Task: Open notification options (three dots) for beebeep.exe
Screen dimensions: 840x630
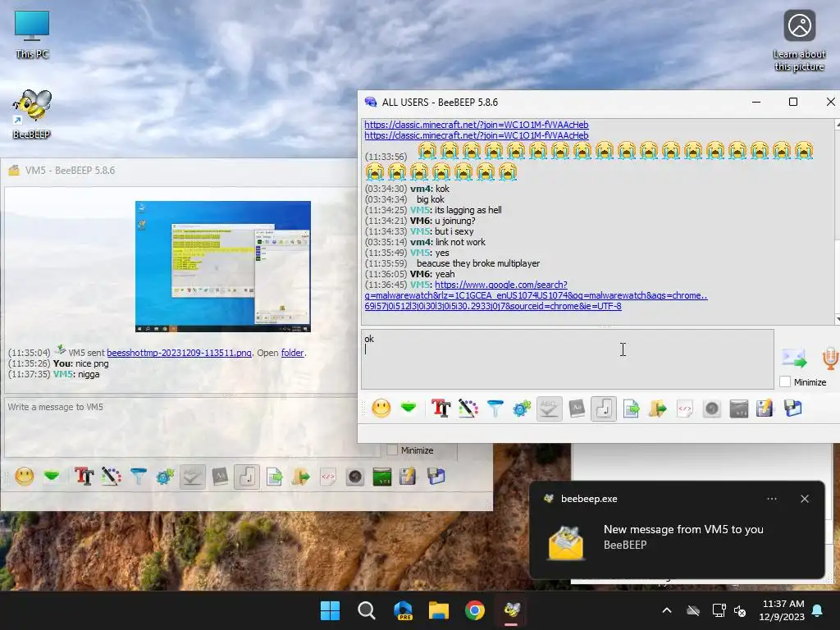Action: (771, 499)
